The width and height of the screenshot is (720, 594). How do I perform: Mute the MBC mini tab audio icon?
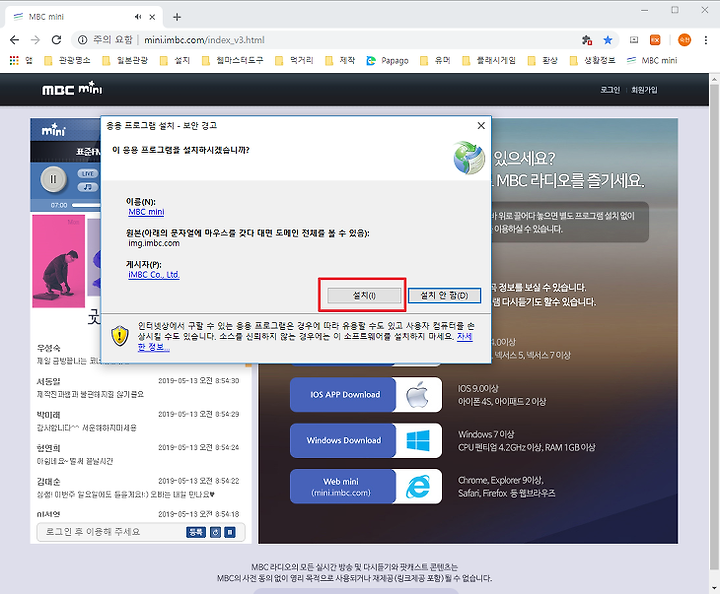point(138,17)
